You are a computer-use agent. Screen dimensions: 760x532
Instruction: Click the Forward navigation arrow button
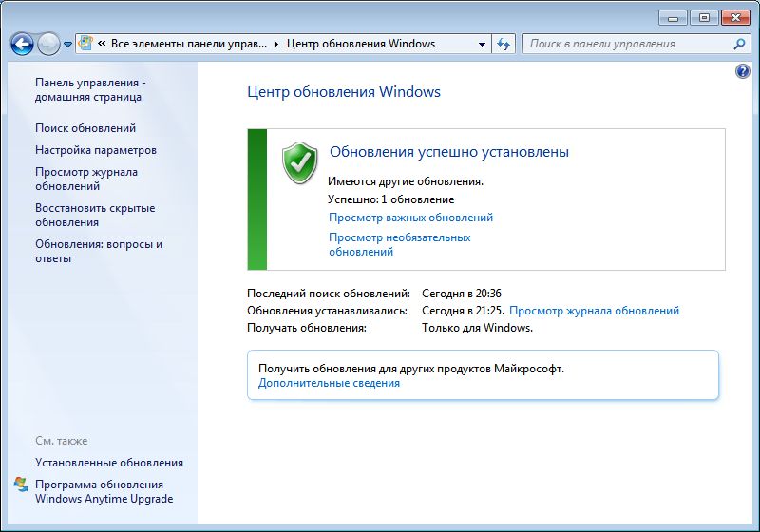pos(48,44)
